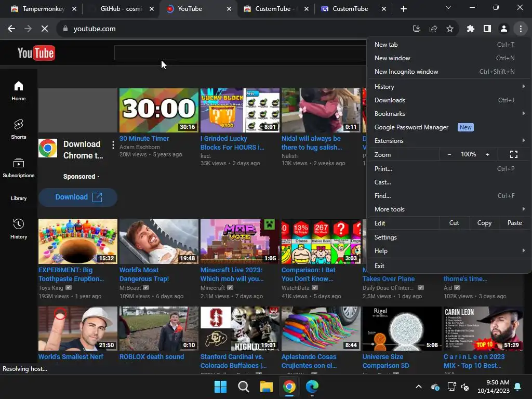Click Cut in Edit row
The height and width of the screenshot is (399, 532).
454,223
